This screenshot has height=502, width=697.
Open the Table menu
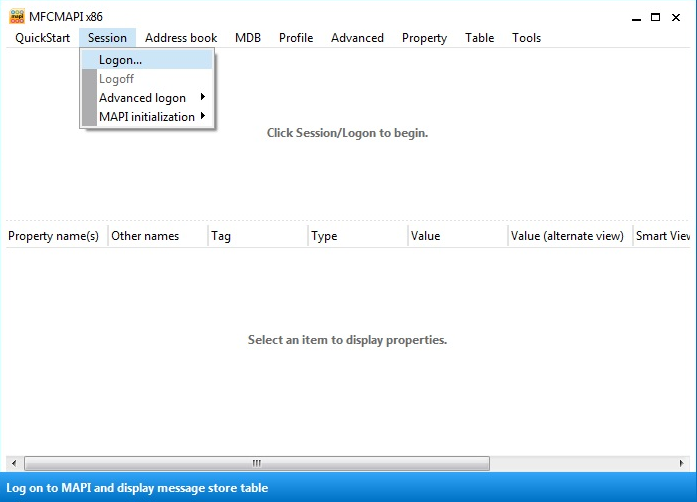tap(480, 38)
